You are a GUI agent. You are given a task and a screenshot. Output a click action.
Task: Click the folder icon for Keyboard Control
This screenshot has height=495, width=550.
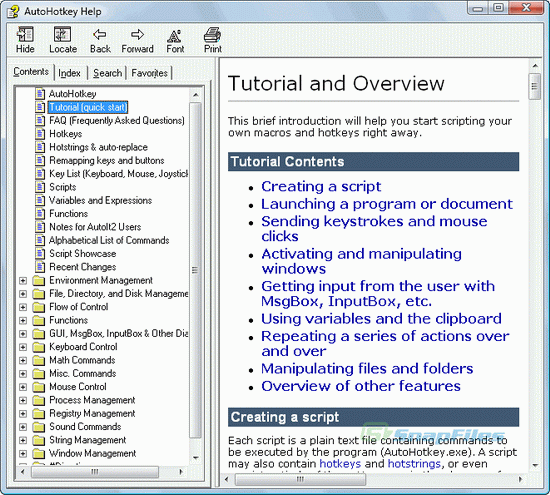coord(39,347)
